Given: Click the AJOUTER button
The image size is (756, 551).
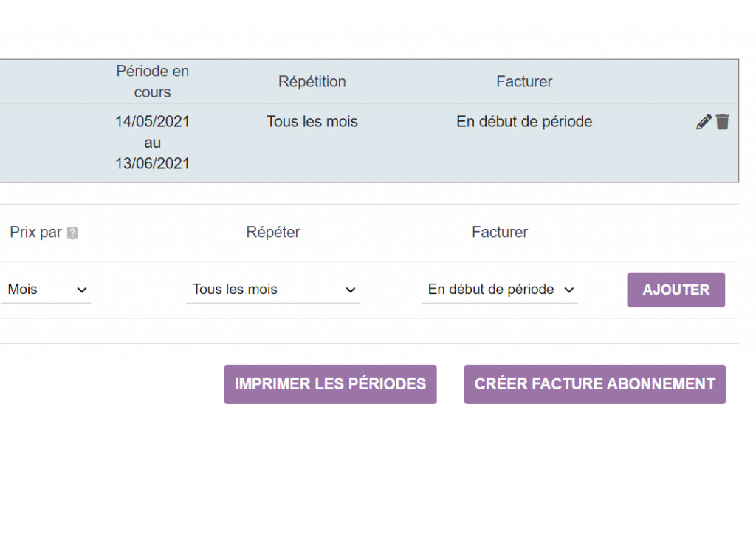Looking at the screenshot, I should [676, 290].
